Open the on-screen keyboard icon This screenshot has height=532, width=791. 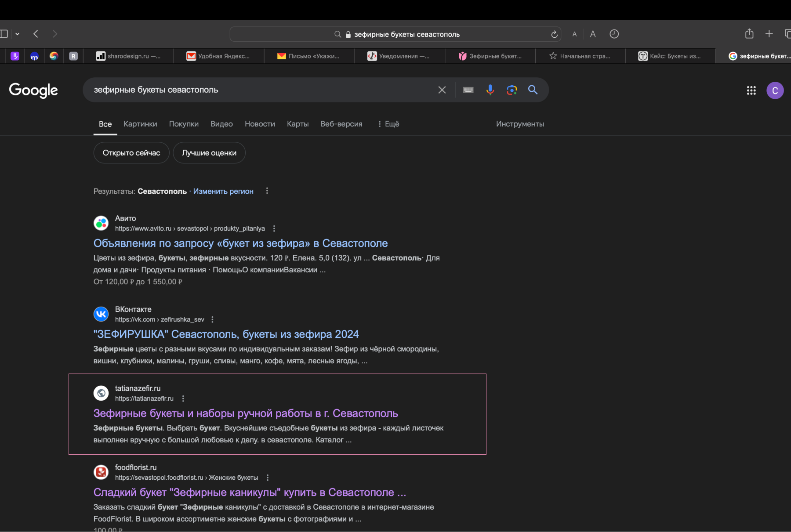(x=468, y=90)
